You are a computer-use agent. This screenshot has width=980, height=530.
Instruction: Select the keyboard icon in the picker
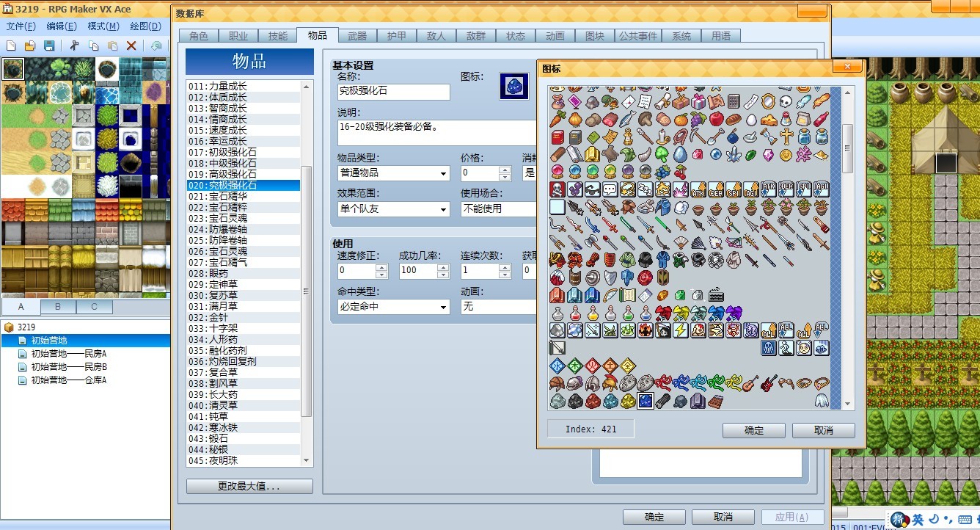point(716,295)
